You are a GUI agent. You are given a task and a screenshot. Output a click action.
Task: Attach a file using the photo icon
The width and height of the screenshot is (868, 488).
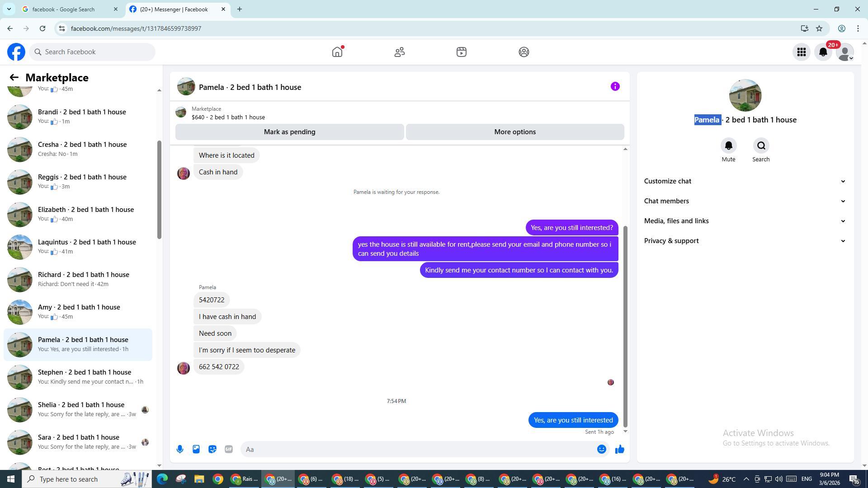click(x=196, y=449)
